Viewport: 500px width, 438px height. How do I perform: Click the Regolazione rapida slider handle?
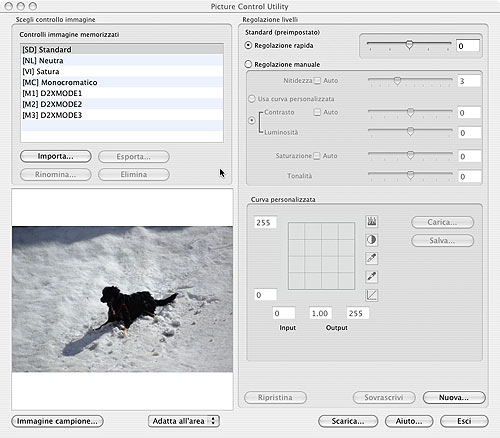[409, 45]
